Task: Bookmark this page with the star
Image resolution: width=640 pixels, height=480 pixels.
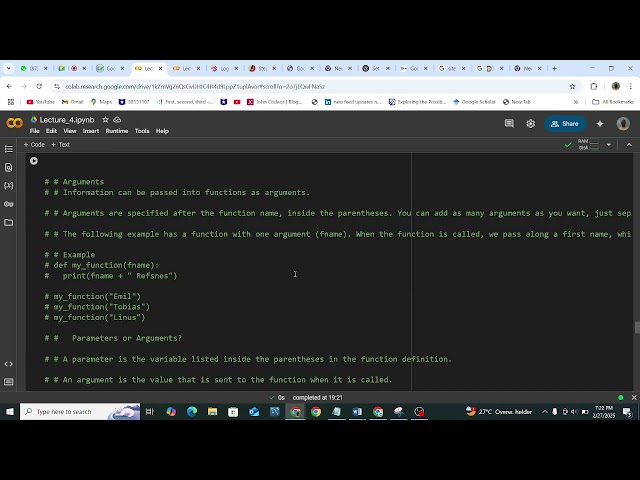Action: click(572, 86)
